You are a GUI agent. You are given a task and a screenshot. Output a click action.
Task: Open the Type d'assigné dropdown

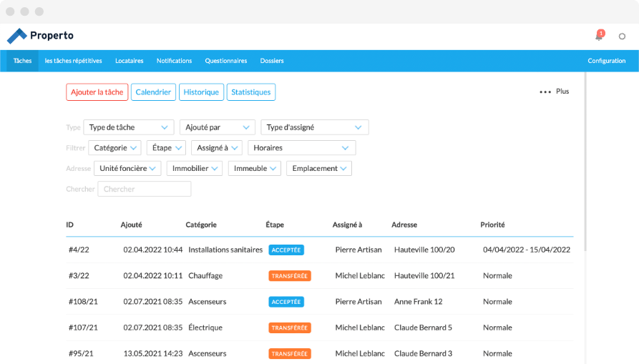pyautogui.click(x=315, y=127)
